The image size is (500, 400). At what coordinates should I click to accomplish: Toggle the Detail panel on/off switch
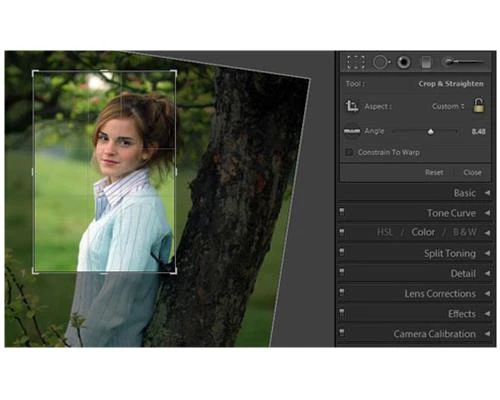(x=342, y=272)
